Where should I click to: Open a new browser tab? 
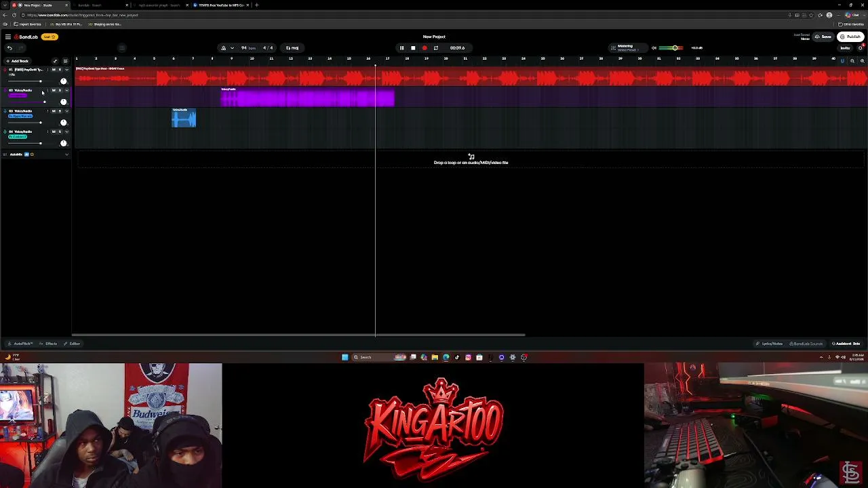pyautogui.click(x=256, y=5)
